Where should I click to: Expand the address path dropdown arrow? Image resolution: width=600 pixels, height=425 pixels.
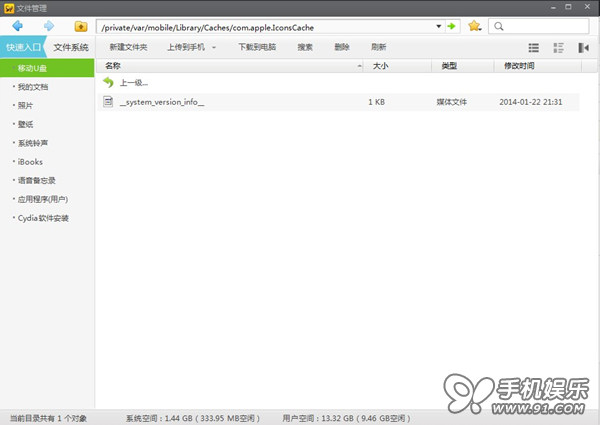coord(439,26)
